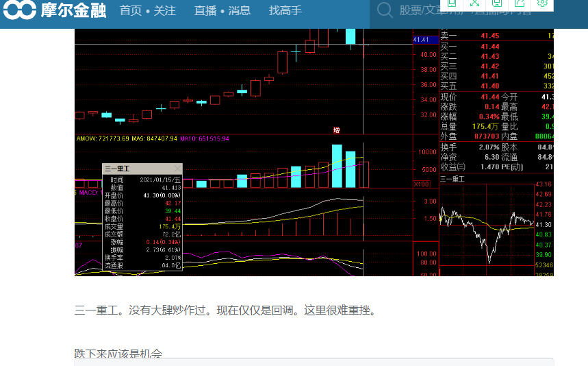The image size is (588, 366).
Task: Click the share arrow icon in floating toolbar
Action: [x=520, y=3]
